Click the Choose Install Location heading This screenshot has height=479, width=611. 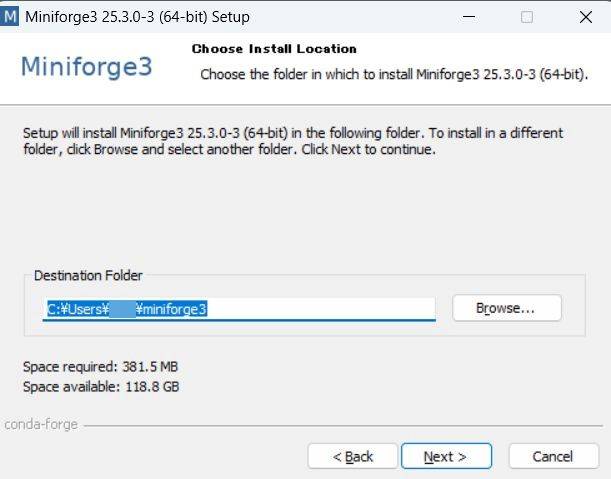[x=274, y=49]
